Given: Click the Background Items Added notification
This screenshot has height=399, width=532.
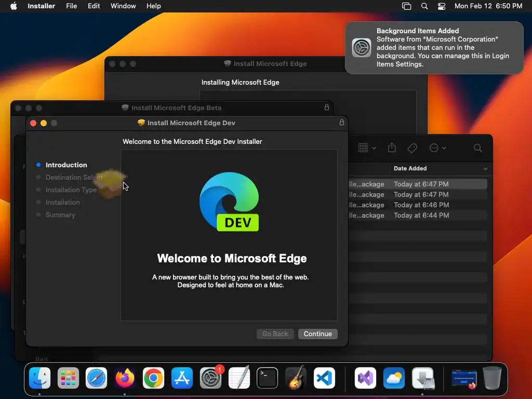Looking at the screenshot, I should pyautogui.click(x=434, y=47).
